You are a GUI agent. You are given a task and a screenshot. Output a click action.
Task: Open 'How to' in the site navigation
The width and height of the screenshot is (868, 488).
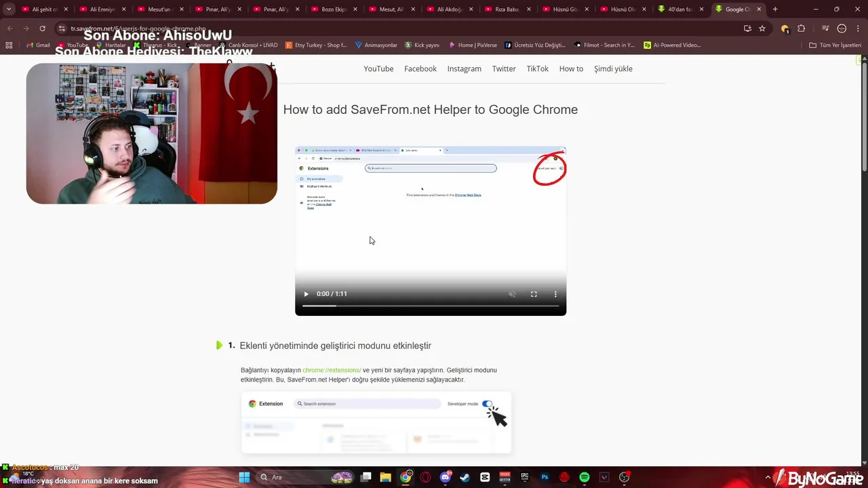pos(571,68)
